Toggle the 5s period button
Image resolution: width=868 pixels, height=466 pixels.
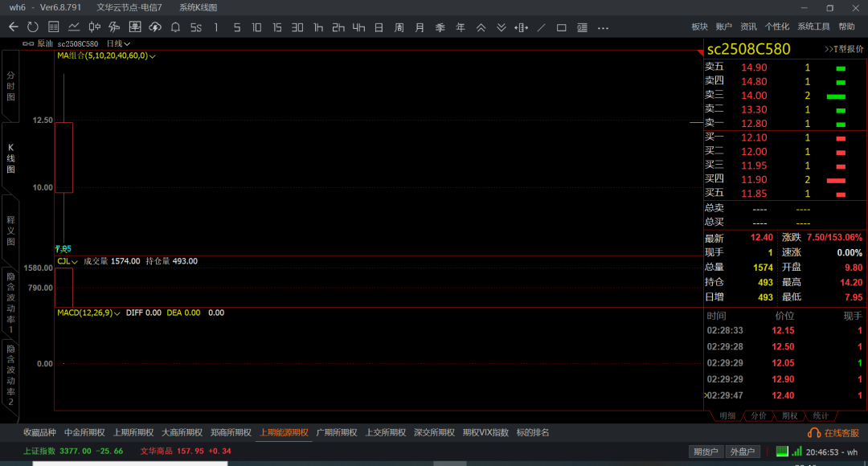tap(196, 27)
